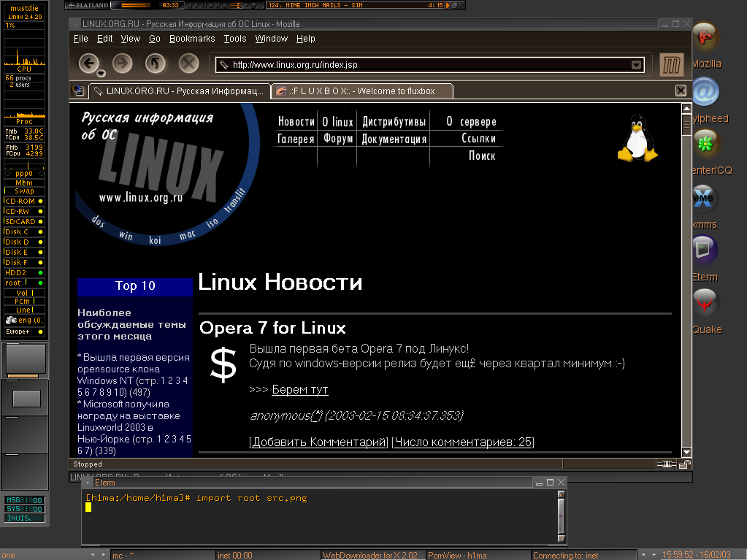
Task: Switch to the FLUXBOX Welcome tab
Action: click(x=362, y=91)
